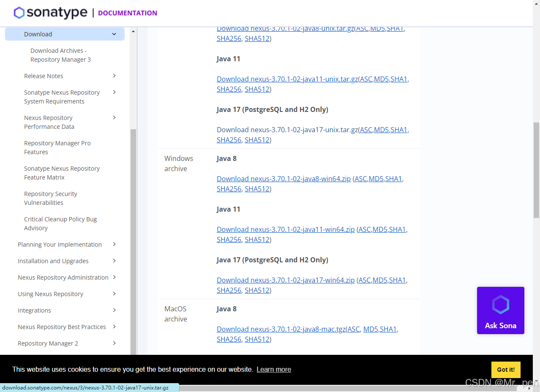
Task: Dismiss cookie banner with Got it!
Action: [x=506, y=370]
